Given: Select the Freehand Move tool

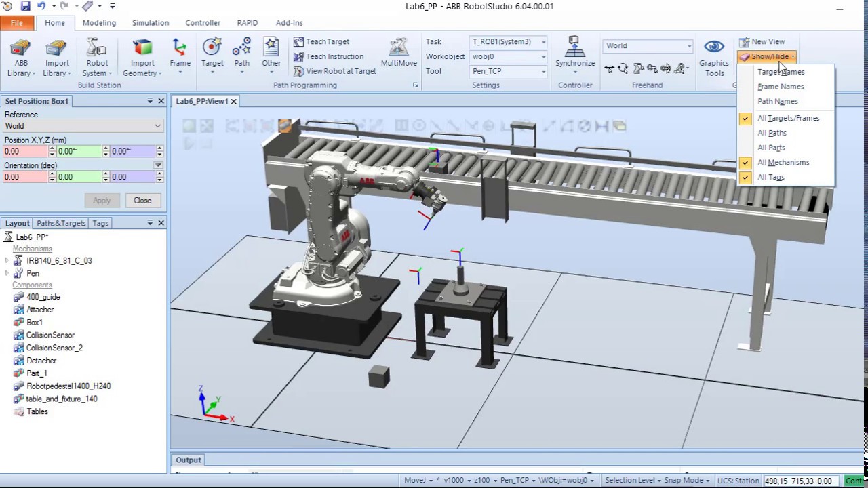Looking at the screenshot, I should 609,68.
